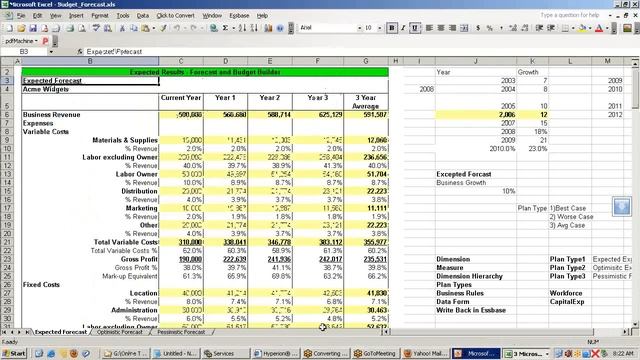Click the Print icon
640x360 pixels.
(70, 28)
